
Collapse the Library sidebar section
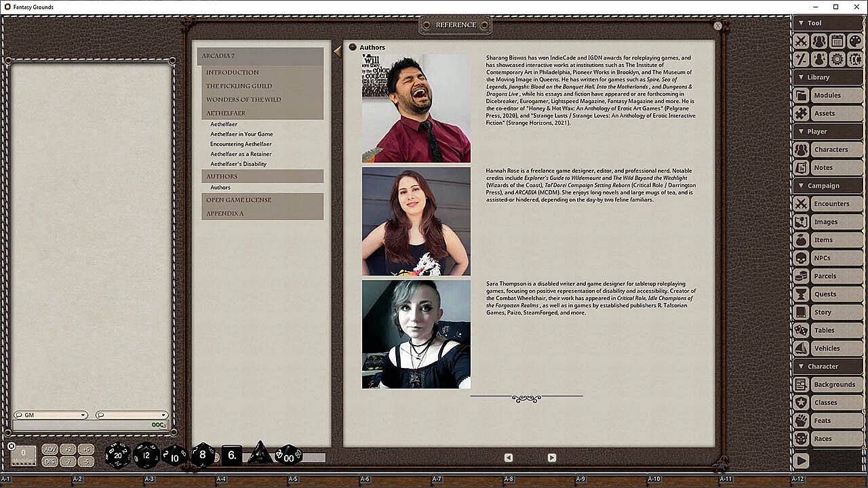click(x=828, y=77)
